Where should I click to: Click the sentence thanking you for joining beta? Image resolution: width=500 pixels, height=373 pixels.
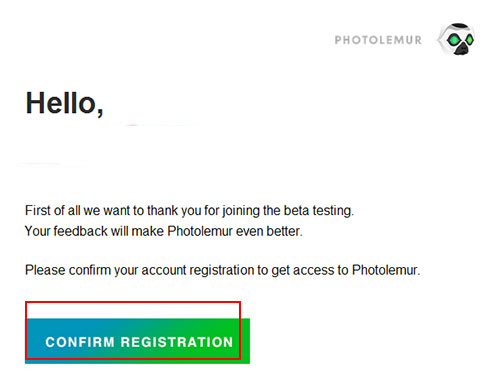[189, 211]
